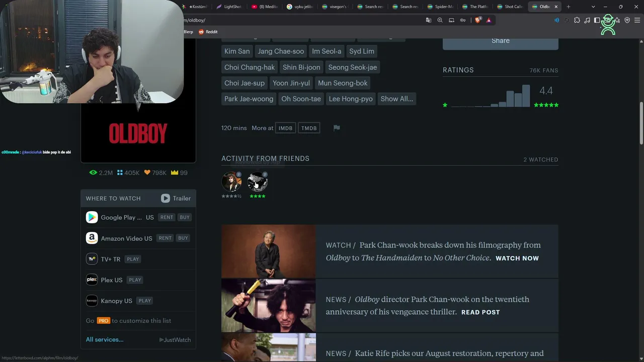The image size is (644, 362).
Task: Click the tallest bar in the ratings histogram
Action: (526, 96)
